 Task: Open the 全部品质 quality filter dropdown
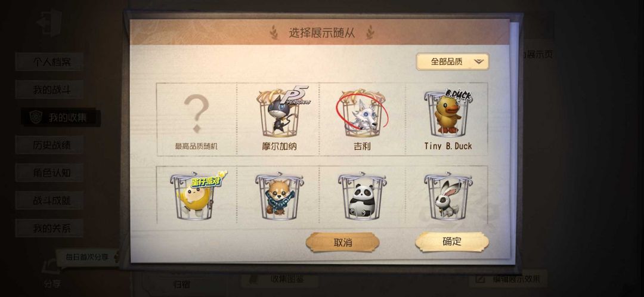(x=452, y=61)
